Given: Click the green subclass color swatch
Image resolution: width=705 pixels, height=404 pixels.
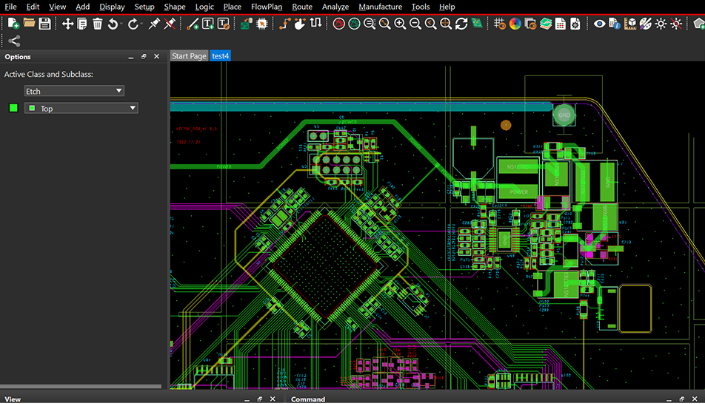Looking at the screenshot, I should [13, 108].
